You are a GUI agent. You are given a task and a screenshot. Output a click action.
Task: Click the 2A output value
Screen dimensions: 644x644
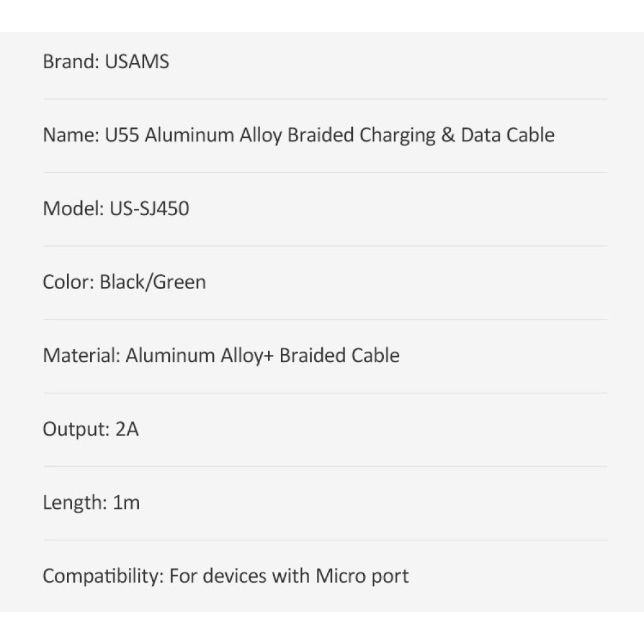[128, 429]
